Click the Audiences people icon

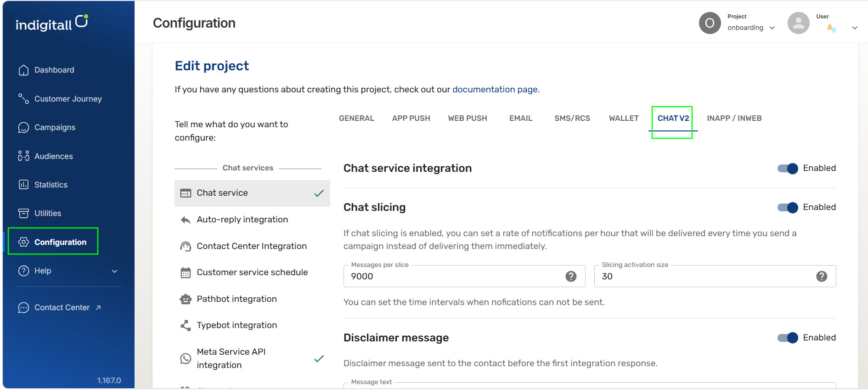tap(23, 156)
